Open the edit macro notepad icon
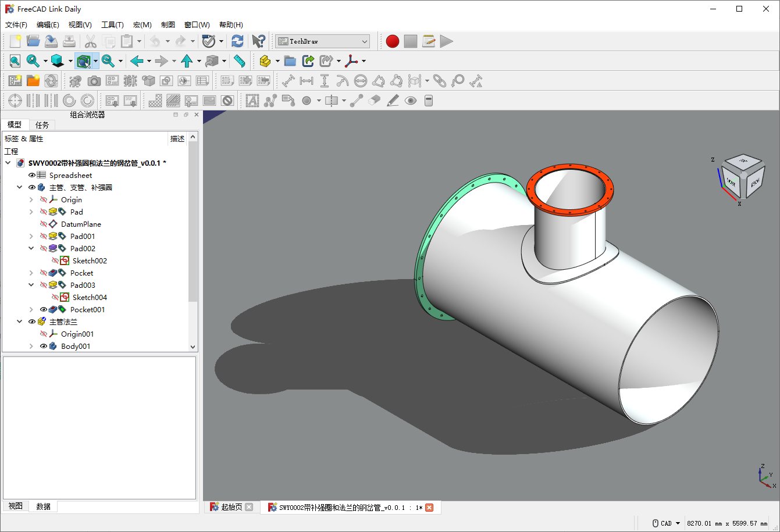 click(429, 41)
